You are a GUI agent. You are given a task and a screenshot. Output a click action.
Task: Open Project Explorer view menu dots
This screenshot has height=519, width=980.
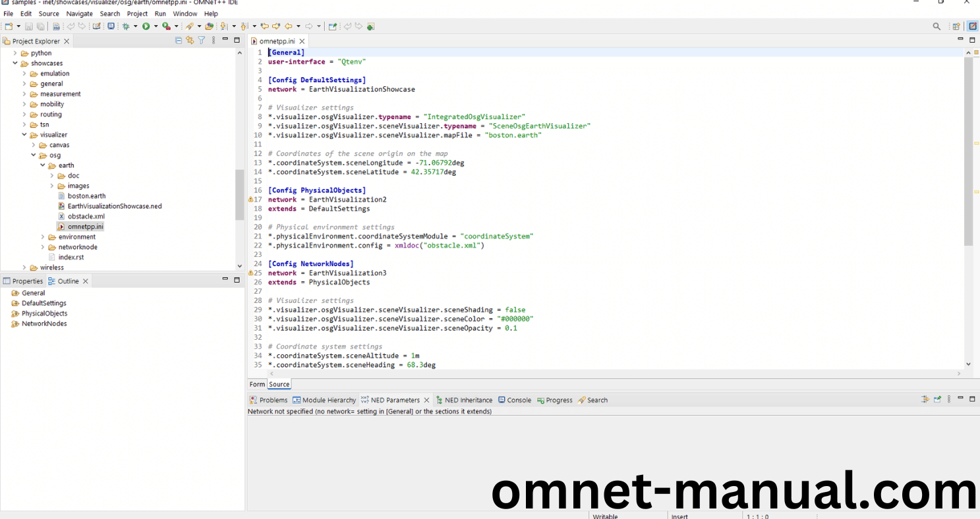(213, 41)
